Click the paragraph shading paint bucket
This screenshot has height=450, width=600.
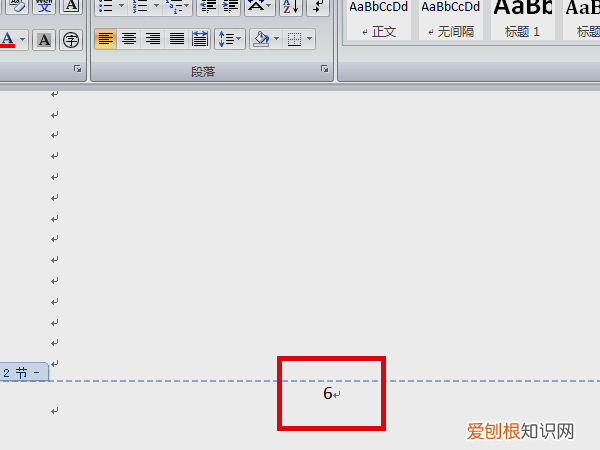click(261, 40)
